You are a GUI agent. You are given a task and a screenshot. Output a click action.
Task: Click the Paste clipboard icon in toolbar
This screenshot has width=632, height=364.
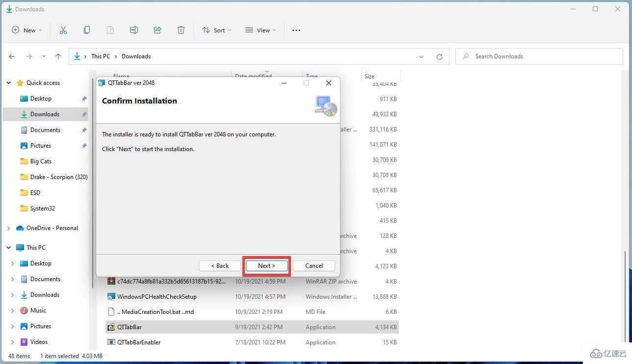pyautogui.click(x=110, y=30)
